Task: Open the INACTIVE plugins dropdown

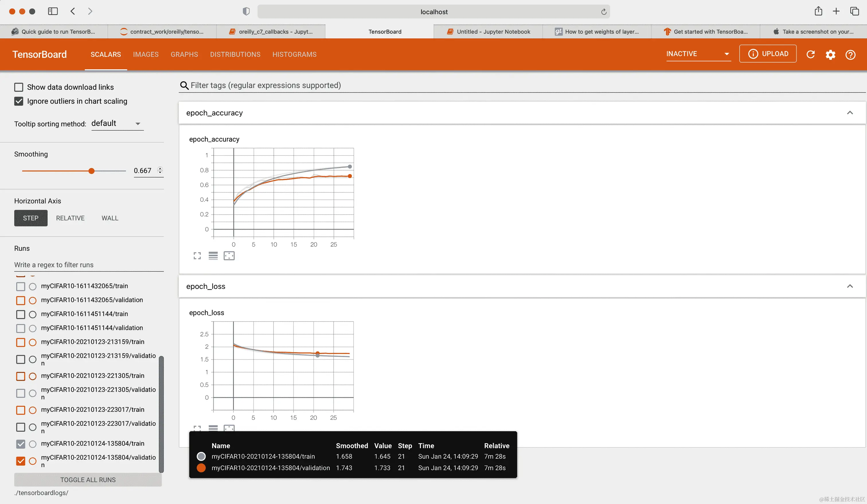Action: pyautogui.click(x=698, y=54)
